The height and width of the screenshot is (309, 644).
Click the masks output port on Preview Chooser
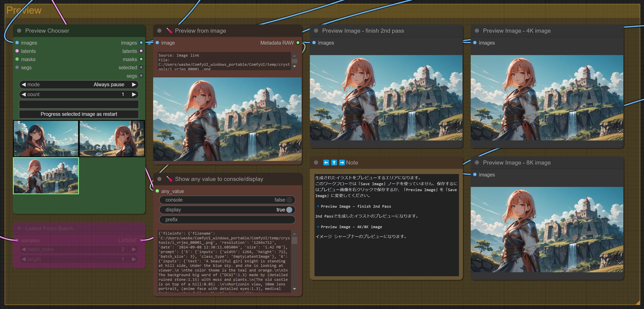click(141, 59)
